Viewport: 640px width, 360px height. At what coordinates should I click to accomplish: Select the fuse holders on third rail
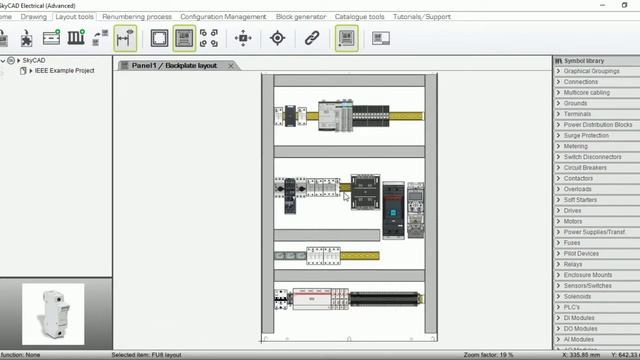click(x=323, y=256)
